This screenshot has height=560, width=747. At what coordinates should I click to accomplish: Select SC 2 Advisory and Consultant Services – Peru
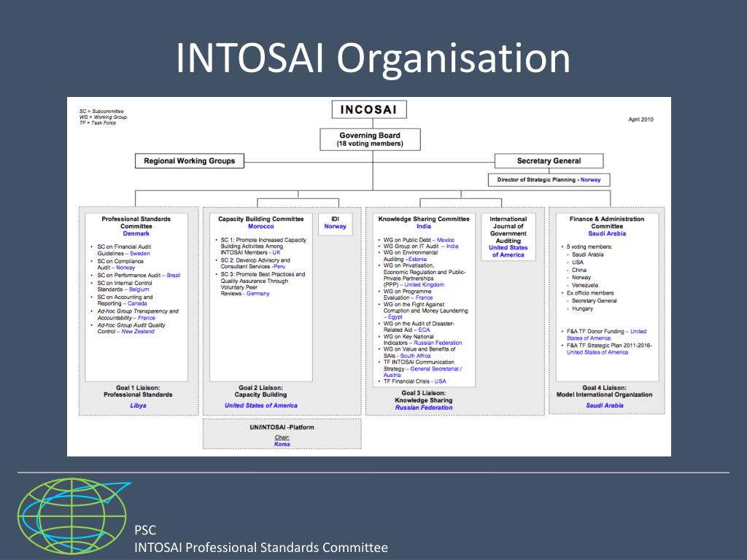pos(255,263)
